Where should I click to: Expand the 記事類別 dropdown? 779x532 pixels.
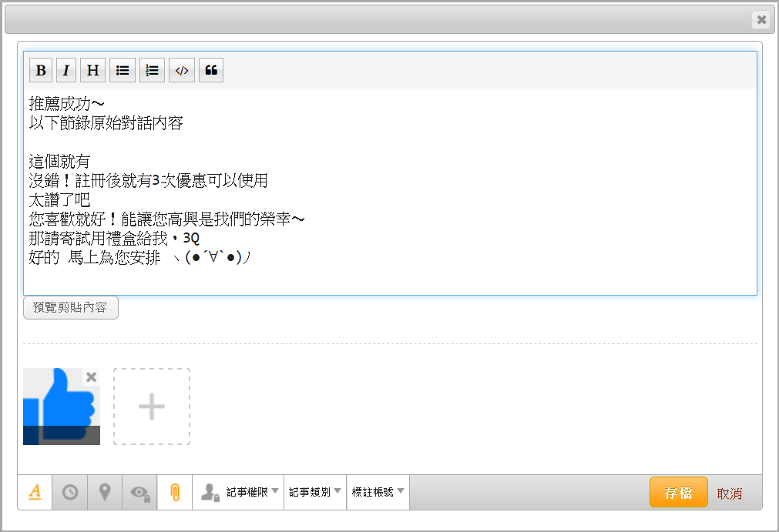(316, 493)
